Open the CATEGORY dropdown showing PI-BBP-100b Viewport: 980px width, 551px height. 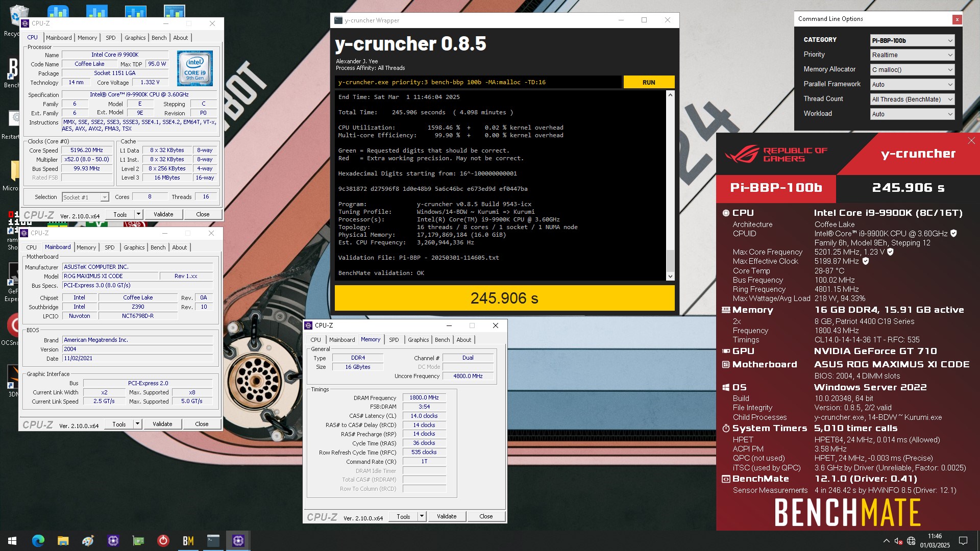912,40
